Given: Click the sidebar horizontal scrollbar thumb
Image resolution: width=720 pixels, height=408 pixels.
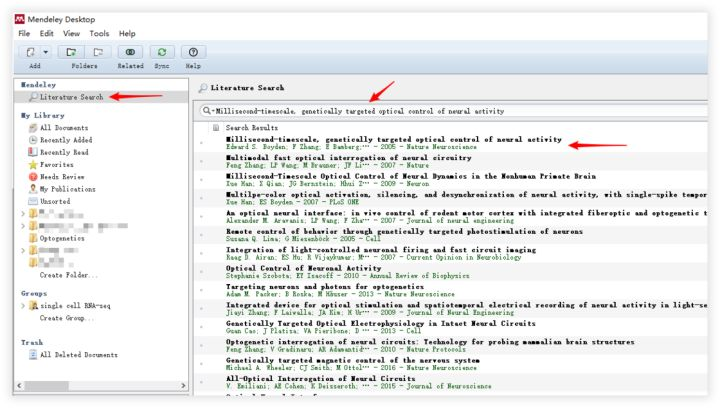Looking at the screenshot, I should click(x=46, y=386).
